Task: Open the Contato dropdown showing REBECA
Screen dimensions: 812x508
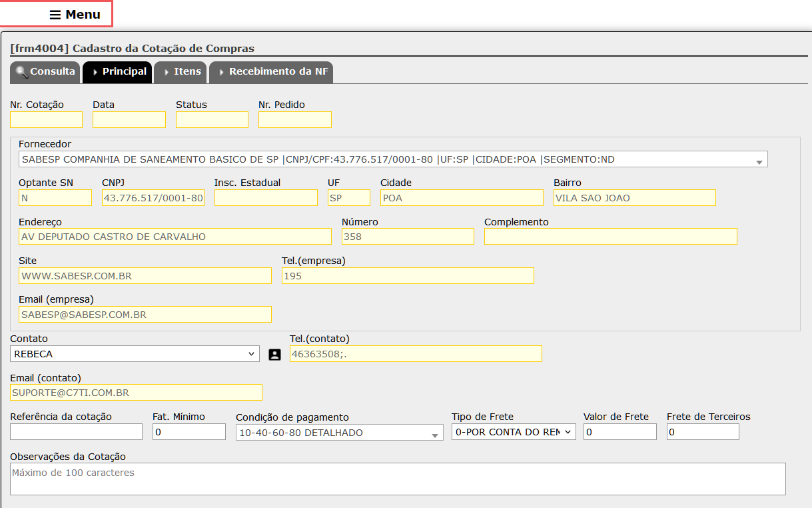Action: (135, 354)
